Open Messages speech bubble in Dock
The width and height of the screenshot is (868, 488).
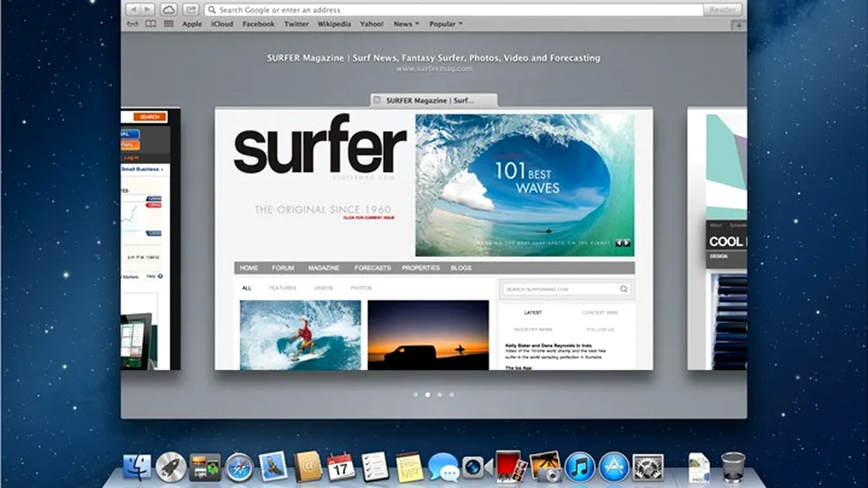coord(443,467)
